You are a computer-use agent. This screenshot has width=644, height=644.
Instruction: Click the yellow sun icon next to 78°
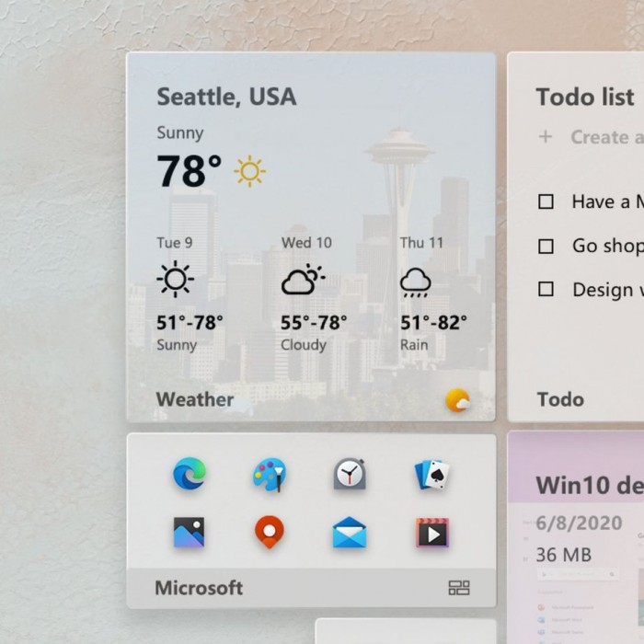pyautogui.click(x=249, y=171)
